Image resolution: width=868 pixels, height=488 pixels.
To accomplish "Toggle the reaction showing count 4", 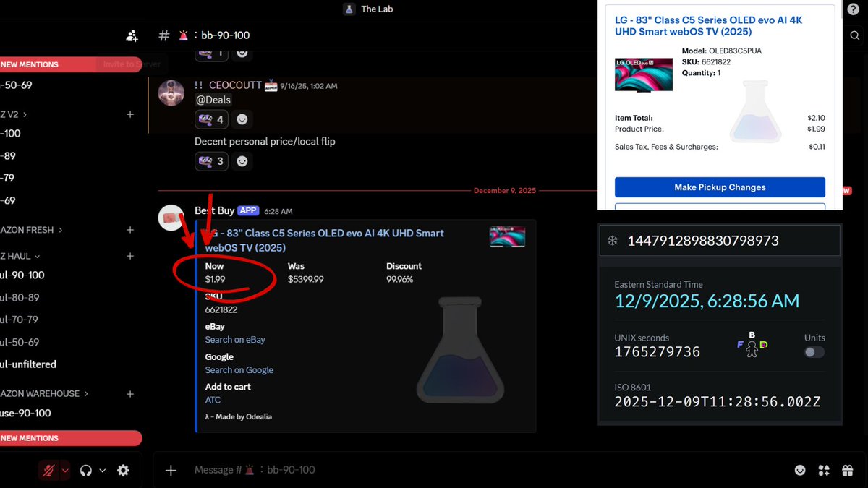I will coord(211,119).
